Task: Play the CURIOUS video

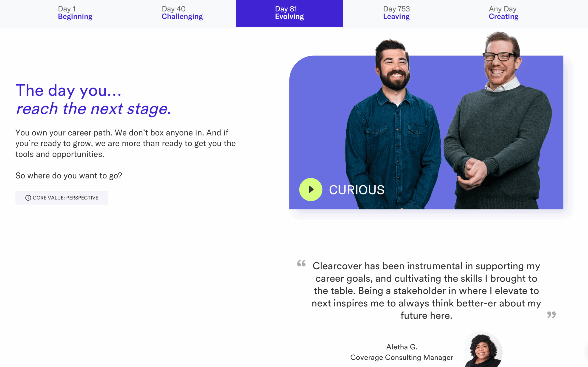Action: click(x=311, y=189)
